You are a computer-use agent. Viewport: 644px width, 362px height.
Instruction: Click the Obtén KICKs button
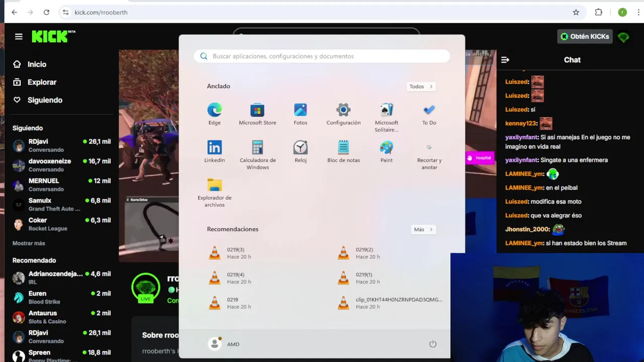tap(585, 36)
